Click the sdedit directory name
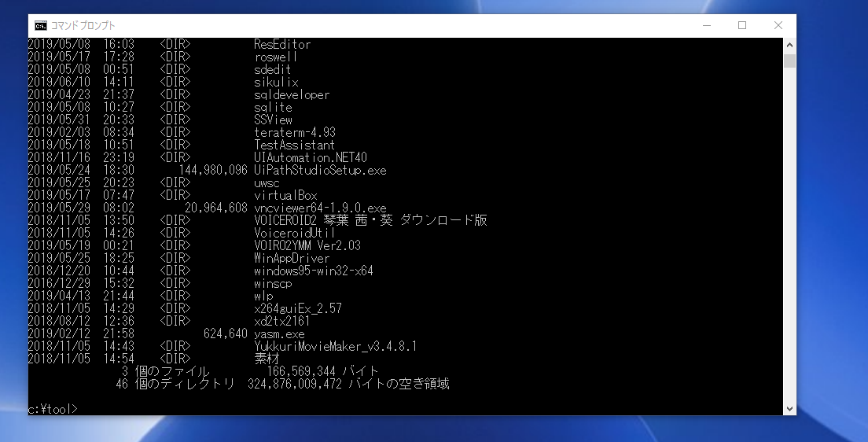The width and height of the screenshot is (868, 442). click(272, 70)
